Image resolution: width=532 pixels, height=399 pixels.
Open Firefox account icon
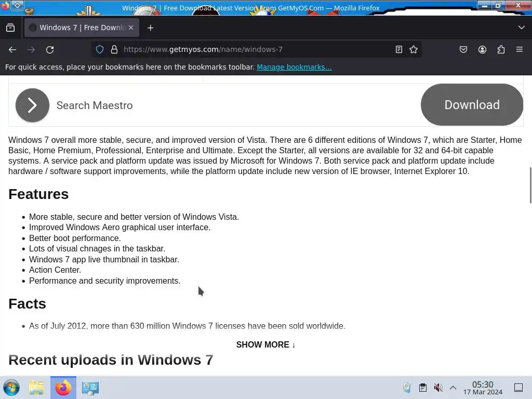point(482,49)
